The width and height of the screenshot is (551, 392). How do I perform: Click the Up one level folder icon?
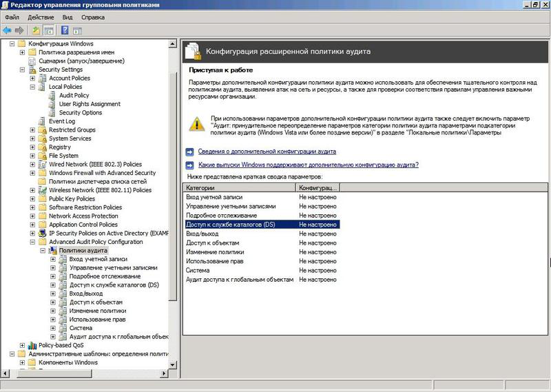[37, 30]
